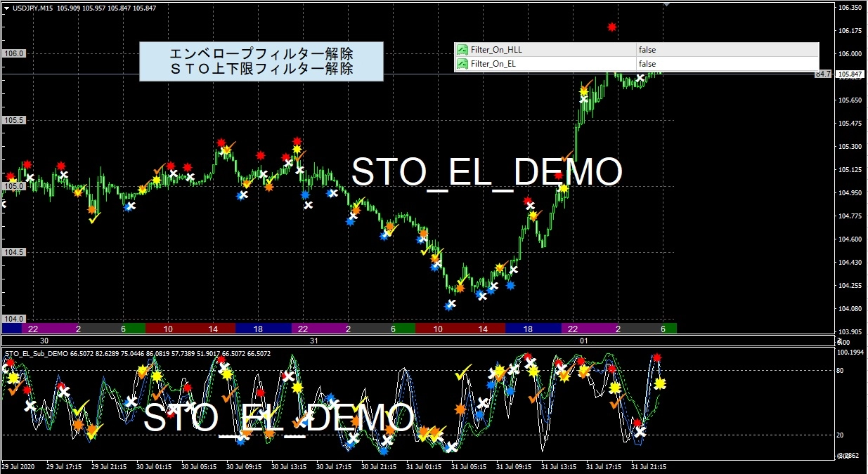Click the 104.5 level label on the left
Image resolution: width=868 pixels, height=474 pixels.
click(x=15, y=252)
